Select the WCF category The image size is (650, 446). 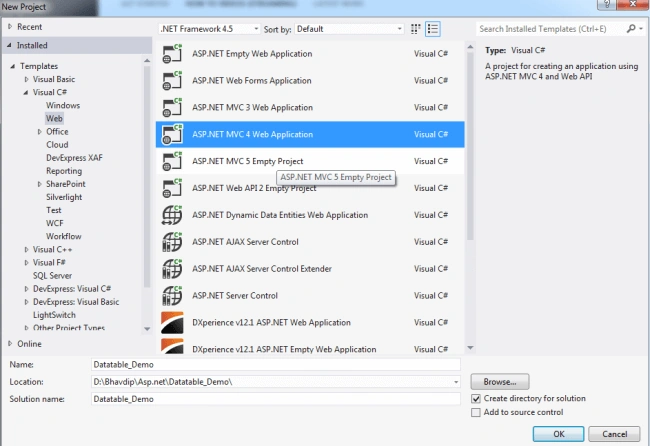click(55, 223)
